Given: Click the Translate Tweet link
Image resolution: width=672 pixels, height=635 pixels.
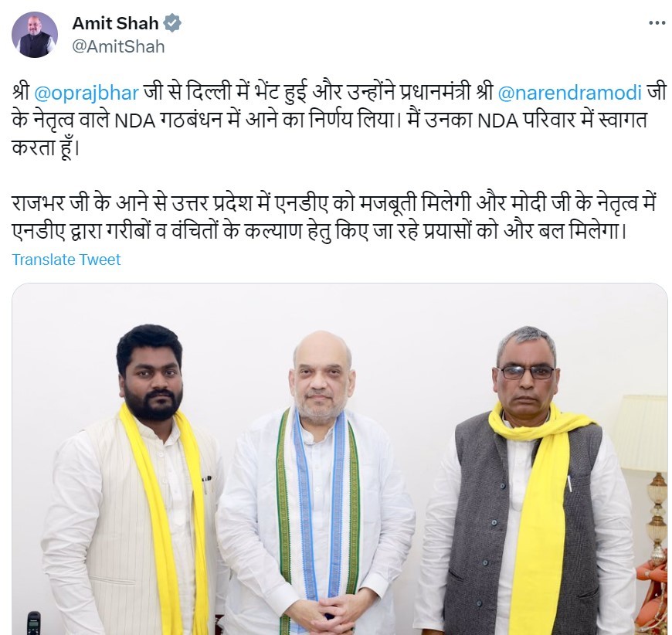Looking at the screenshot, I should 66,260.
